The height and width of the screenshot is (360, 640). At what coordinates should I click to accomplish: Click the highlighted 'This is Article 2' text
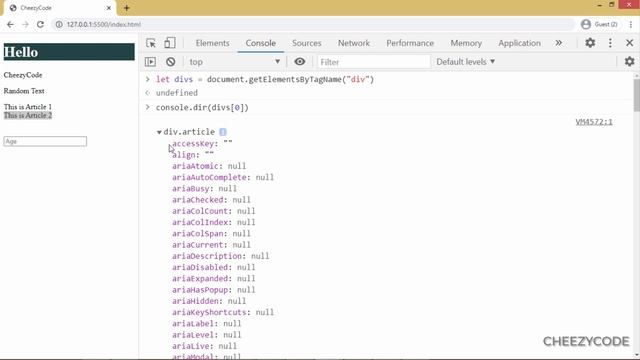pyautogui.click(x=28, y=116)
